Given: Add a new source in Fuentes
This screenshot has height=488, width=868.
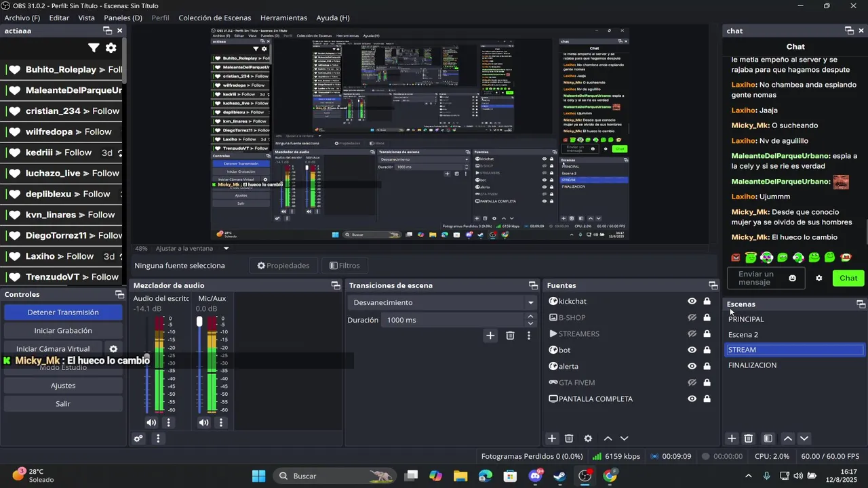Looking at the screenshot, I should (x=552, y=439).
